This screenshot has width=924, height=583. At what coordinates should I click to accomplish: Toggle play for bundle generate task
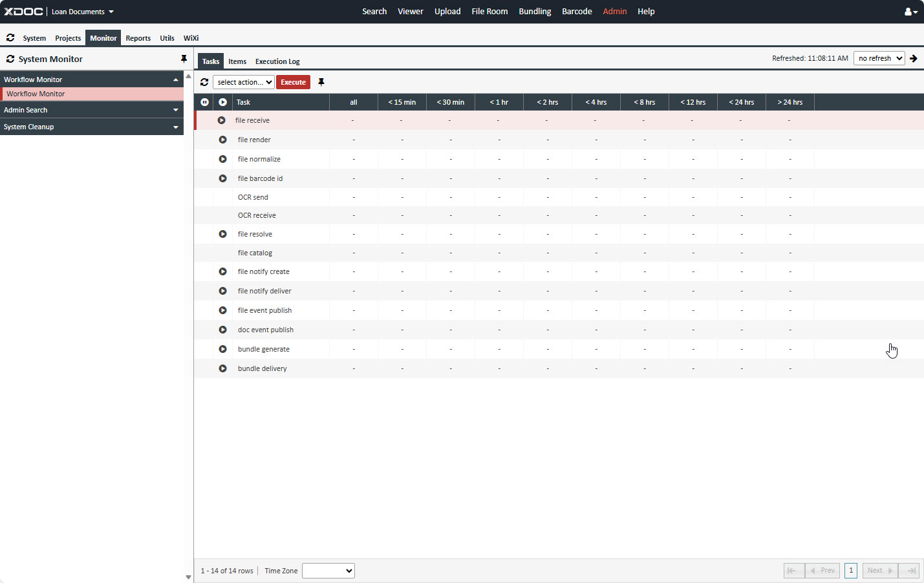[222, 349]
